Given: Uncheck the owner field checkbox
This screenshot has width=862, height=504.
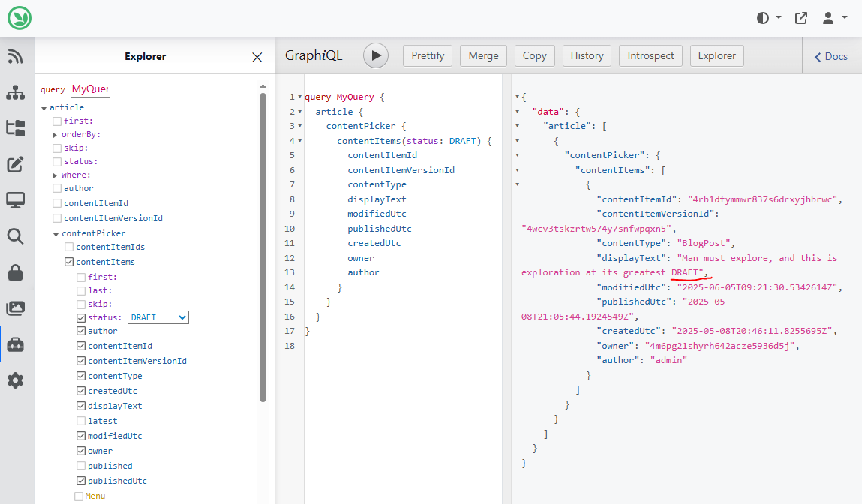Looking at the screenshot, I should pos(81,451).
